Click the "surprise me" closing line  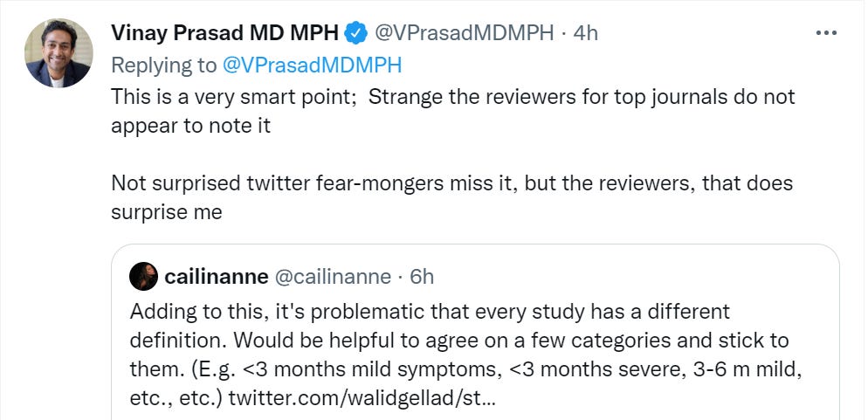point(167,212)
